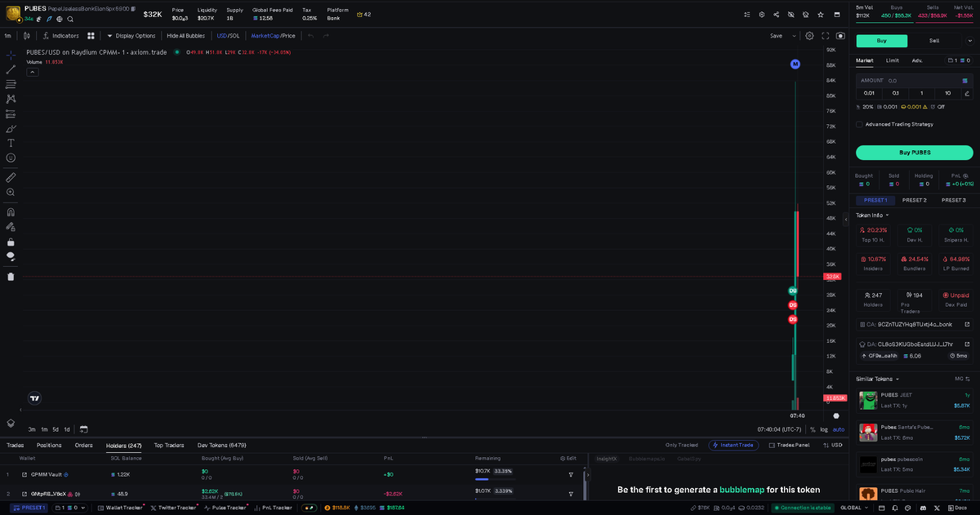The width and height of the screenshot is (980, 515).
Task: Take a chart snapshot with camera icon
Action: 840,36
